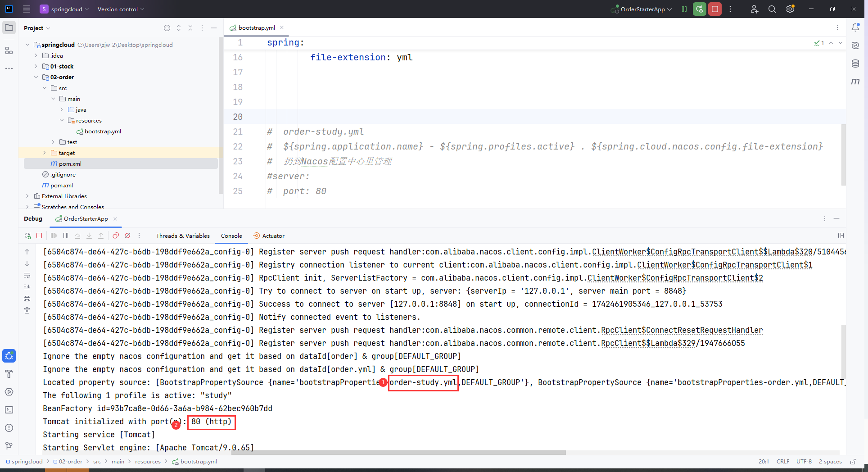The image size is (868, 472).
Task: Open Maven tool window
Action: tap(855, 82)
